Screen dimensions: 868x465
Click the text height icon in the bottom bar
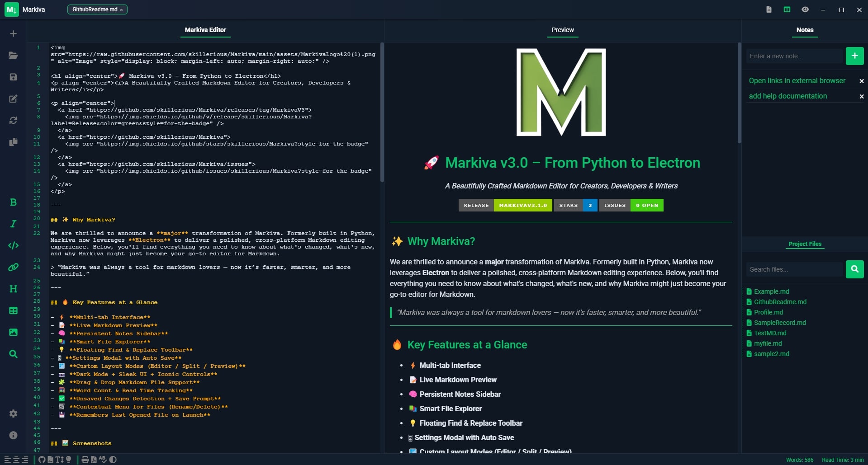(60, 460)
